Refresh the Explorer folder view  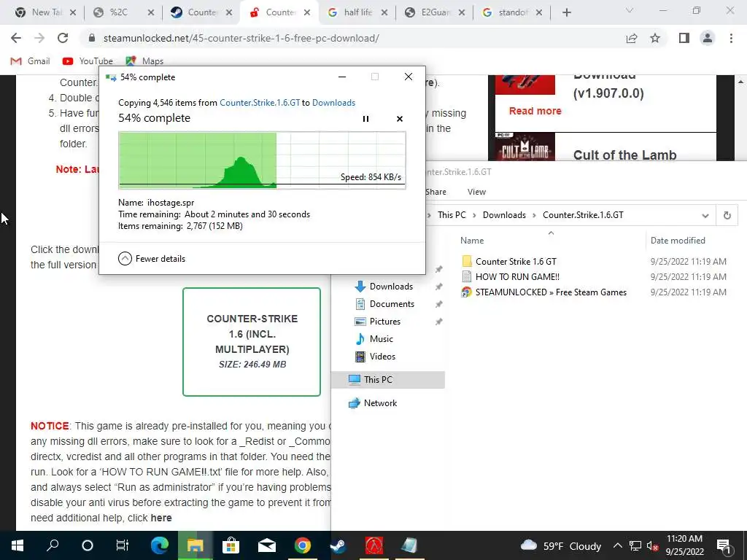(x=727, y=215)
